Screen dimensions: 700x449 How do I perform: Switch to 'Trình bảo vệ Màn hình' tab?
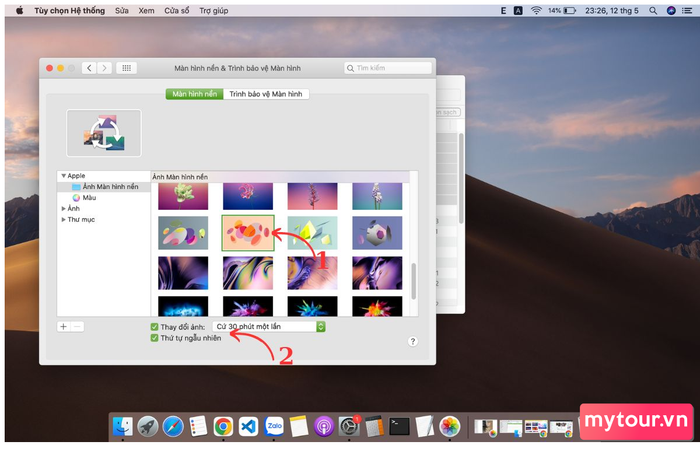click(x=266, y=94)
